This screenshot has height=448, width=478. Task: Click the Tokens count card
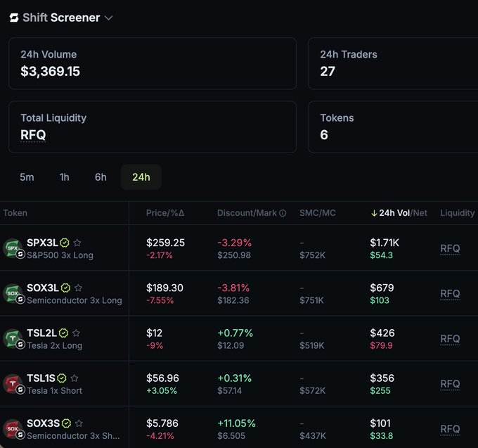click(393, 127)
